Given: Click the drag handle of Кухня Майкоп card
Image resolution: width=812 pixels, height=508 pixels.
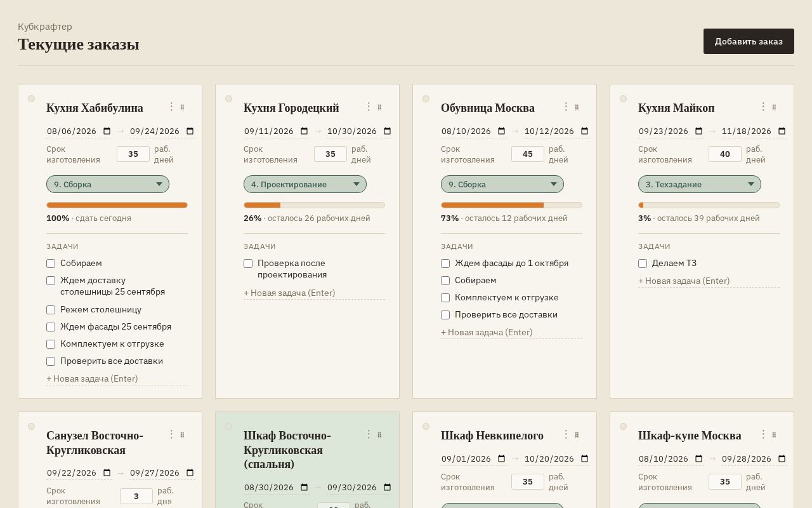Looking at the screenshot, I should tap(774, 107).
